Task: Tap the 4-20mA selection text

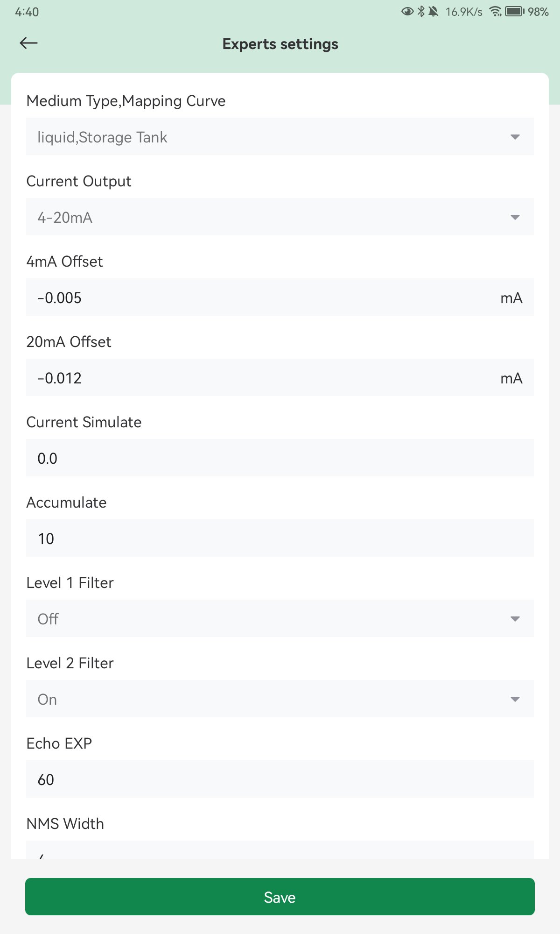Action: click(65, 218)
